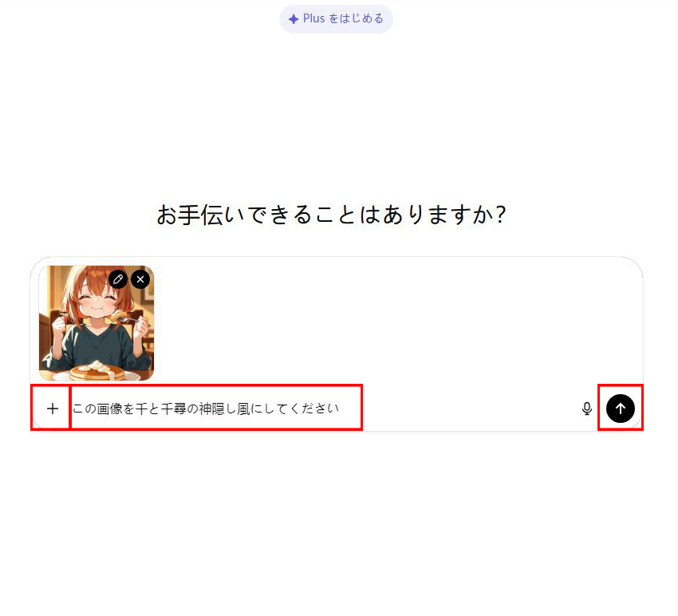The height and width of the screenshot is (616, 678).
Task: Remove the attached image with the X icon
Action: coord(140,279)
